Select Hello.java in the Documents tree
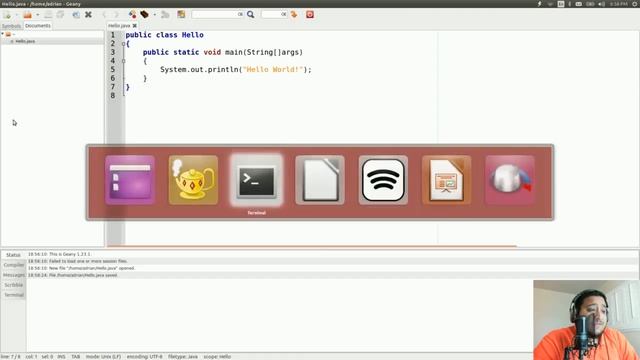 click(25, 41)
